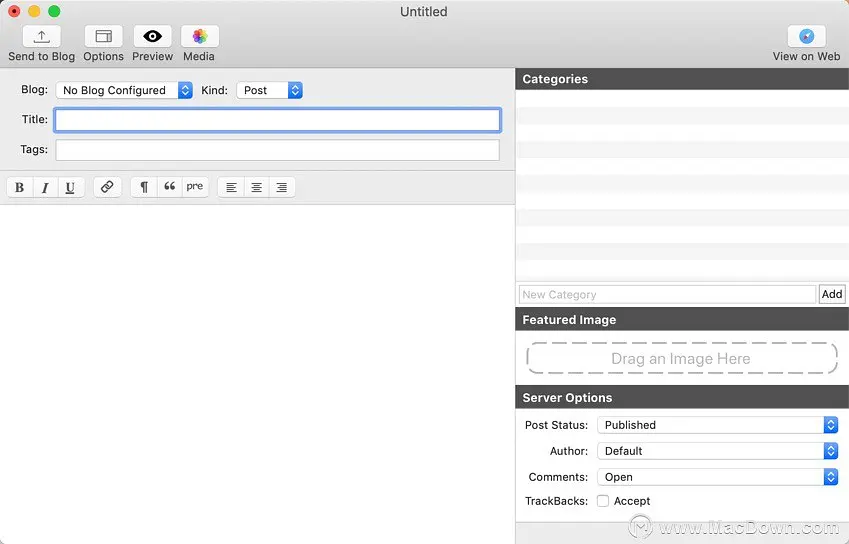Click the Featured Image panel header
Viewport: 849px width, 544px height.
point(682,320)
